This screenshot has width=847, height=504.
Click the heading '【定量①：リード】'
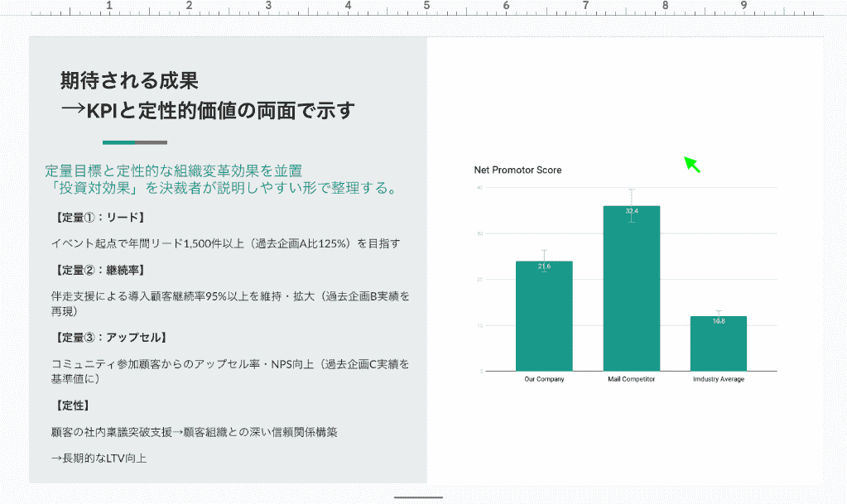click(x=99, y=218)
